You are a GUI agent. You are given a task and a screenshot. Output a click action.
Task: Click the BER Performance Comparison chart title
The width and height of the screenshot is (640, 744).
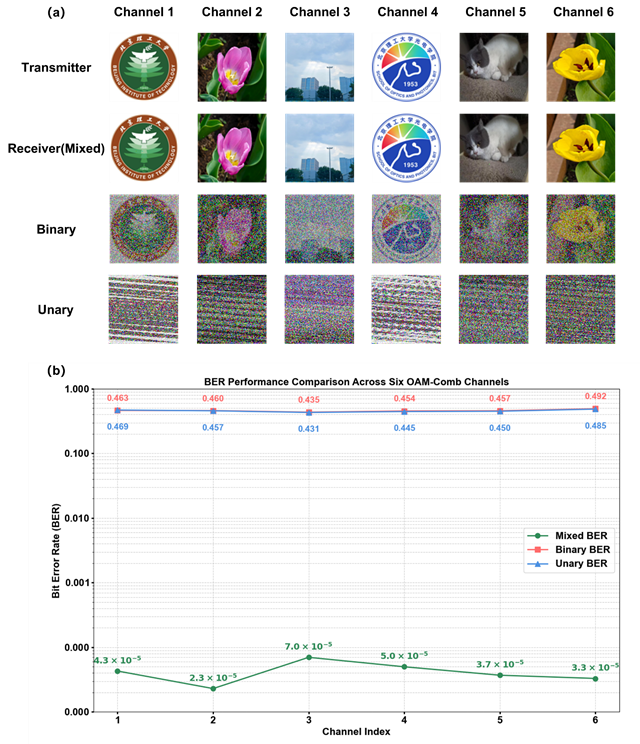(x=356, y=382)
